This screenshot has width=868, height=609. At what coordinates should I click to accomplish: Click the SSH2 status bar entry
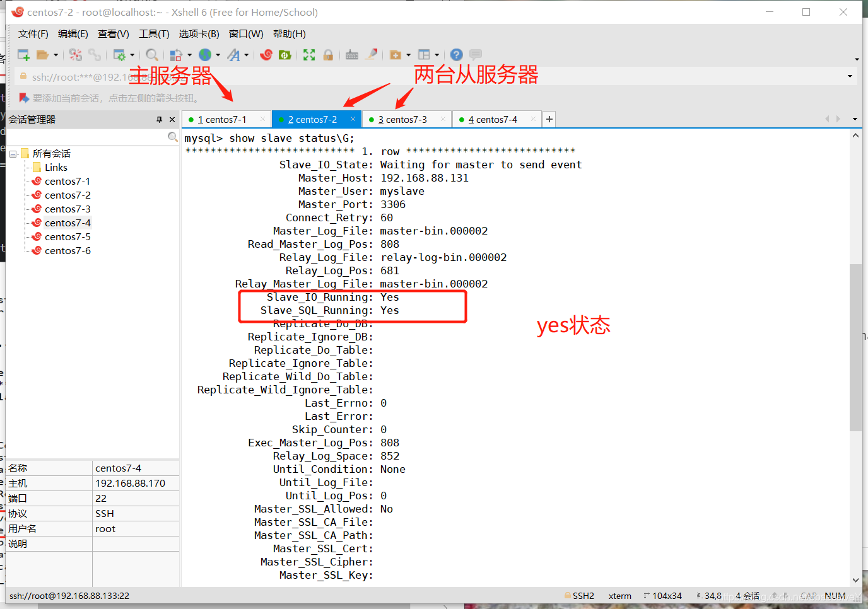coord(579,596)
